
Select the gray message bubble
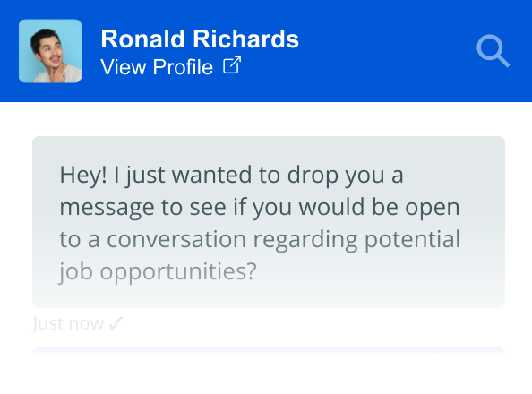269,222
